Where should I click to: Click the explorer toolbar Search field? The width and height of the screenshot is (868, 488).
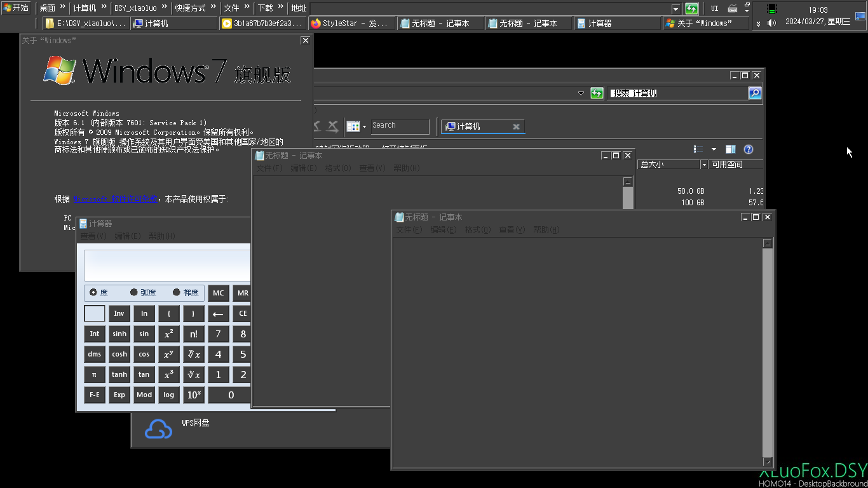click(x=400, y=126)
